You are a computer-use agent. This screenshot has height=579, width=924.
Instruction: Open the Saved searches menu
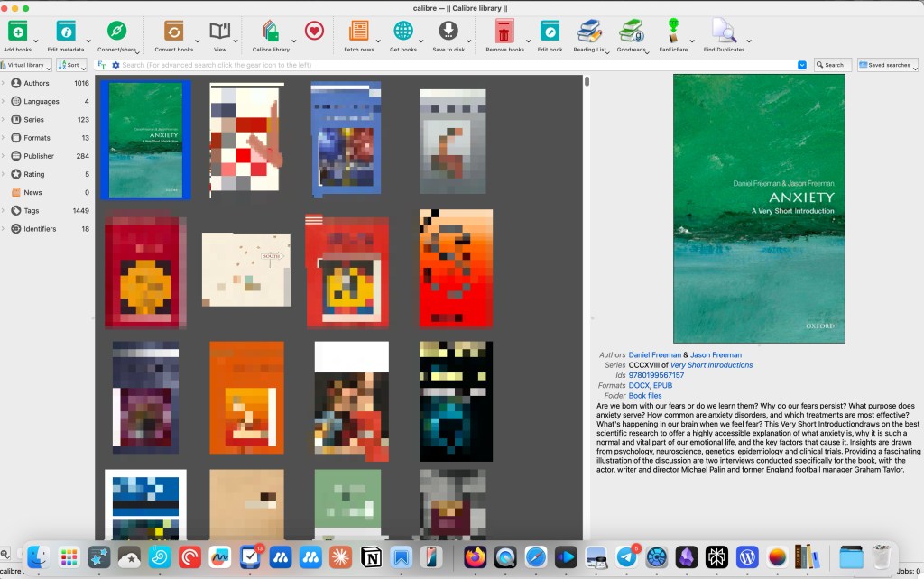(887, 65)
